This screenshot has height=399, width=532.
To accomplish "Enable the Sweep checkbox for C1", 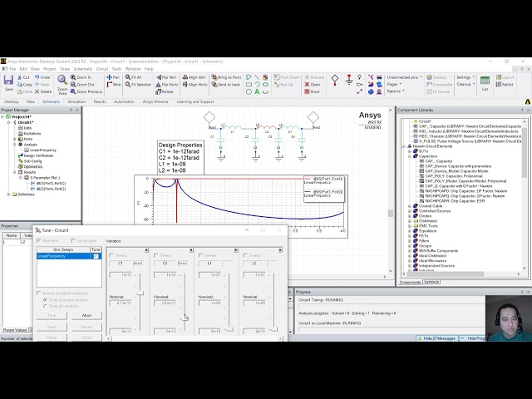I will click(x=111, y=255).
